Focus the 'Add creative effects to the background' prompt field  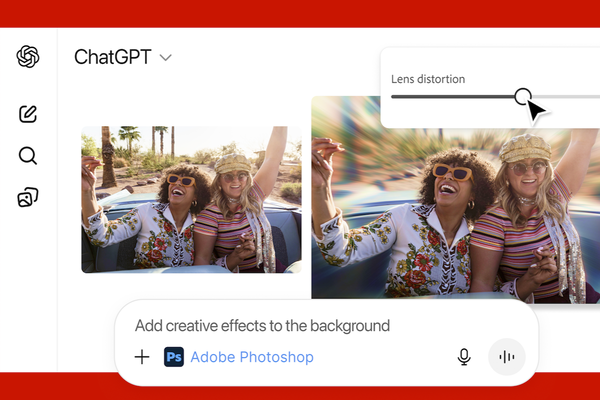(262, 326)
